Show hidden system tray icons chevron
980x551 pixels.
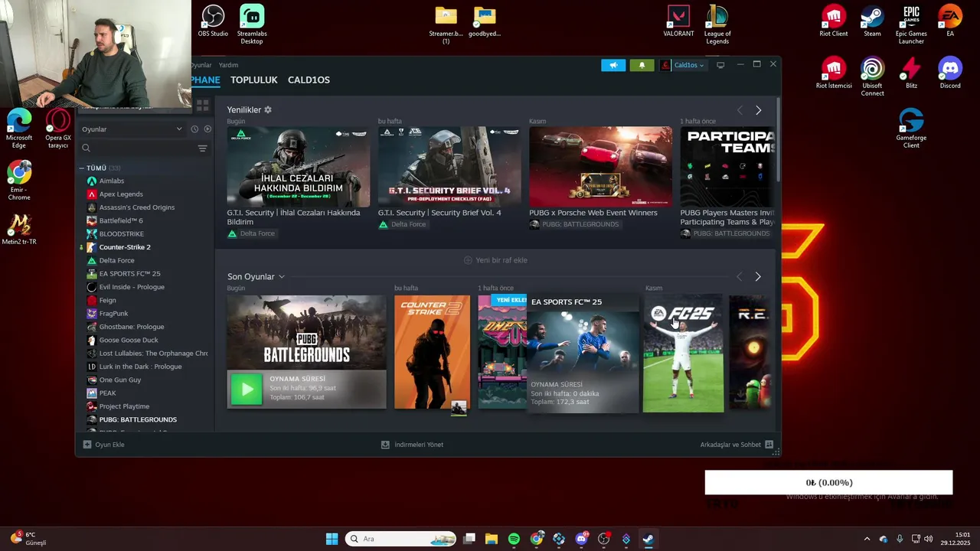coord(867,539)
